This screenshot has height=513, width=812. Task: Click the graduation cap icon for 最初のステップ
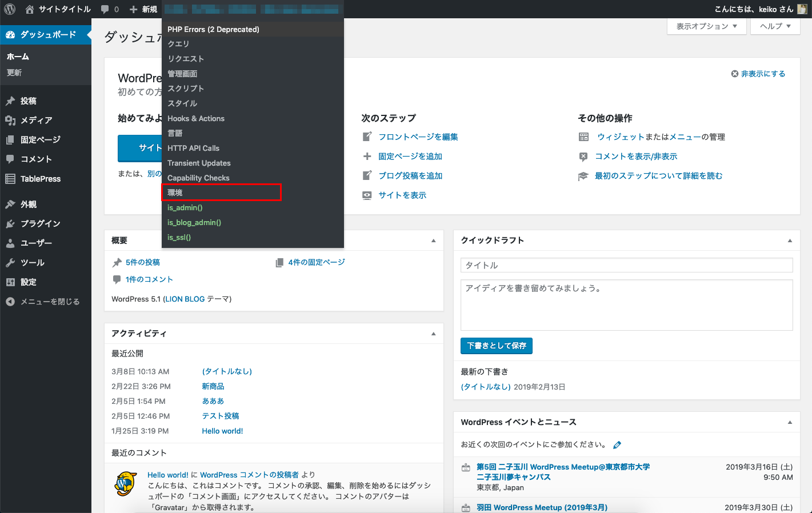tap(583, 176)
